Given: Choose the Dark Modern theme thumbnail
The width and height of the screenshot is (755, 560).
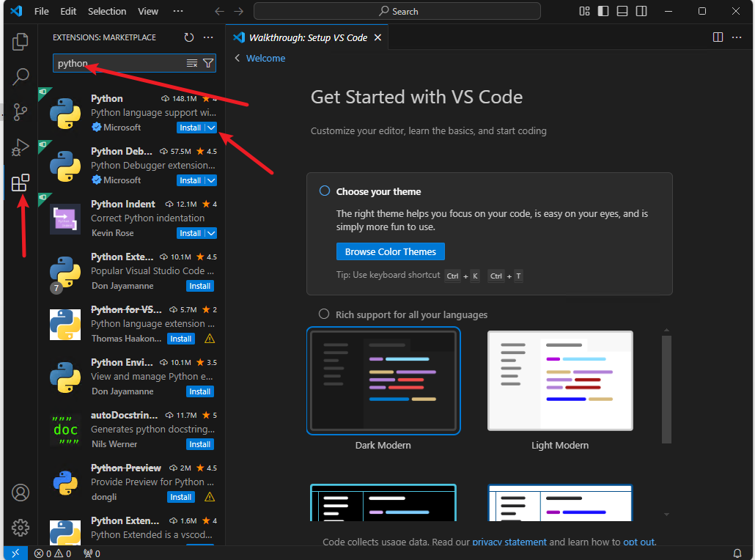Looking at the screenshot, I should [x=383, y=381].
